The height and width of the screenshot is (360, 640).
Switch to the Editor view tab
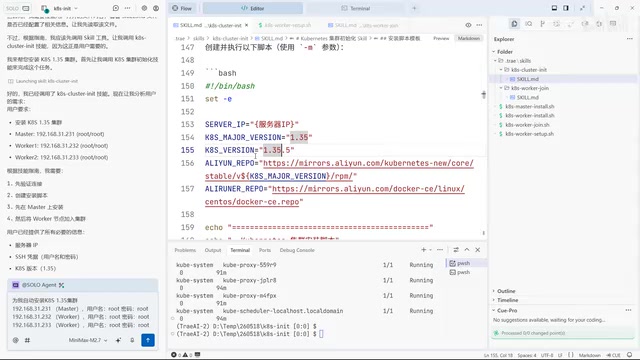[253, 8]
